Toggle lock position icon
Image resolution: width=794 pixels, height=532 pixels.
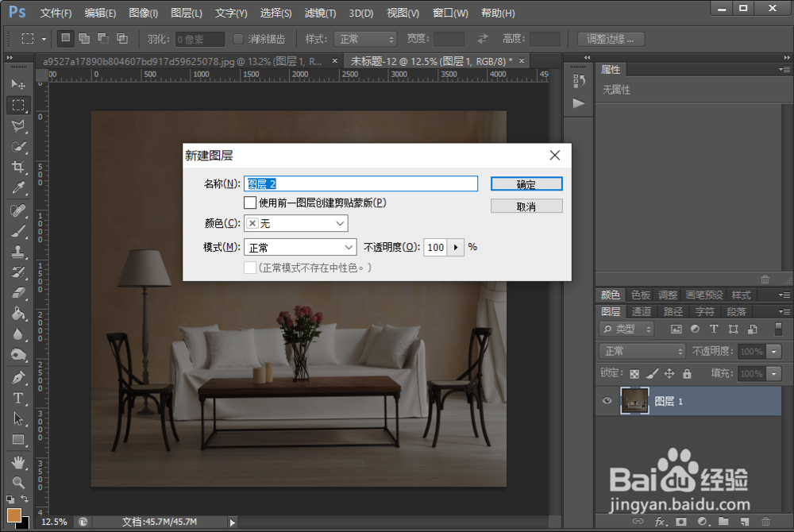669,373
